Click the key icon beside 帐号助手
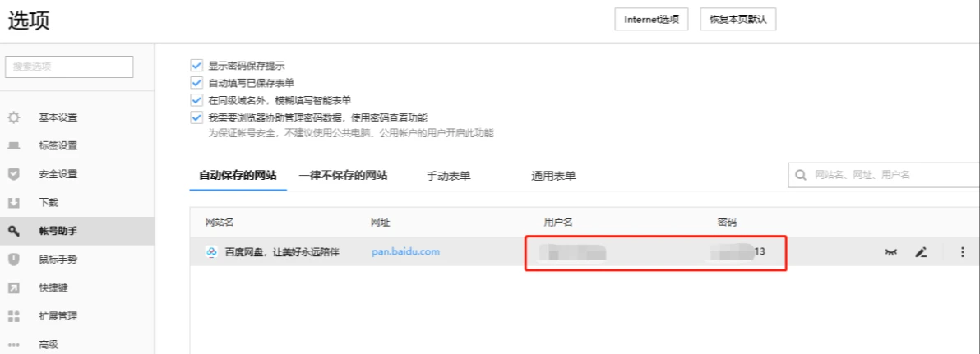Screen dimensions: 980x354 [x=14, y=231]
